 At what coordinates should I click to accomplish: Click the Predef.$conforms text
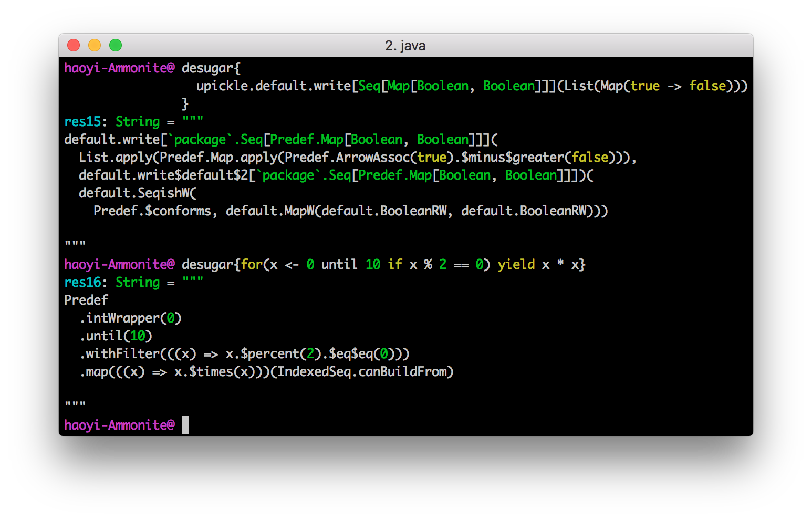point(152,211)
